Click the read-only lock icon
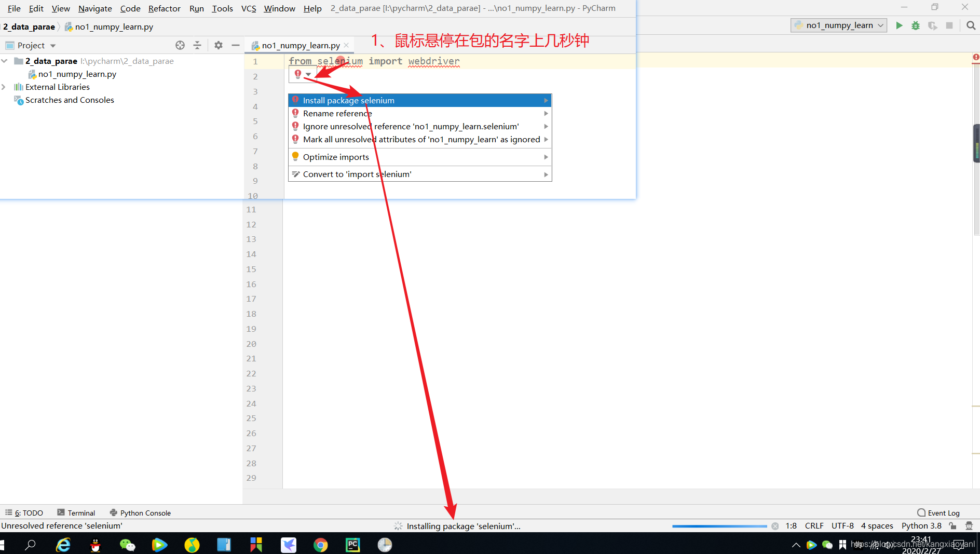Viewport: 980px width, 554px height. (x=952, y=525)
